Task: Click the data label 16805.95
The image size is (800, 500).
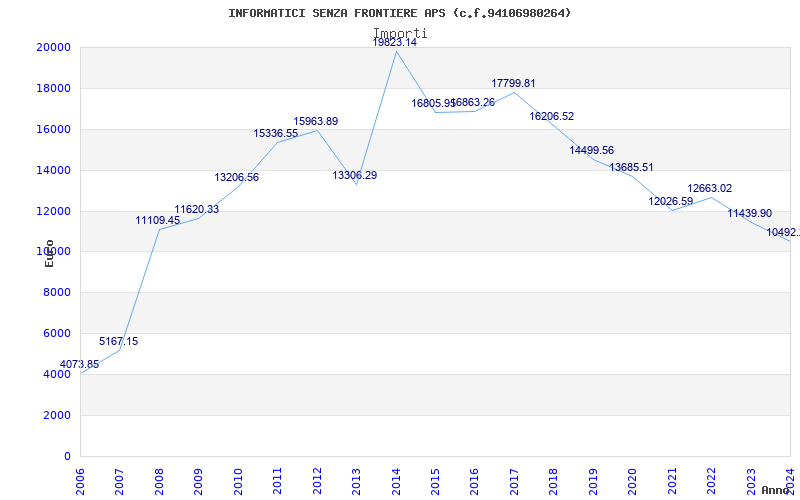Action: 433,104
